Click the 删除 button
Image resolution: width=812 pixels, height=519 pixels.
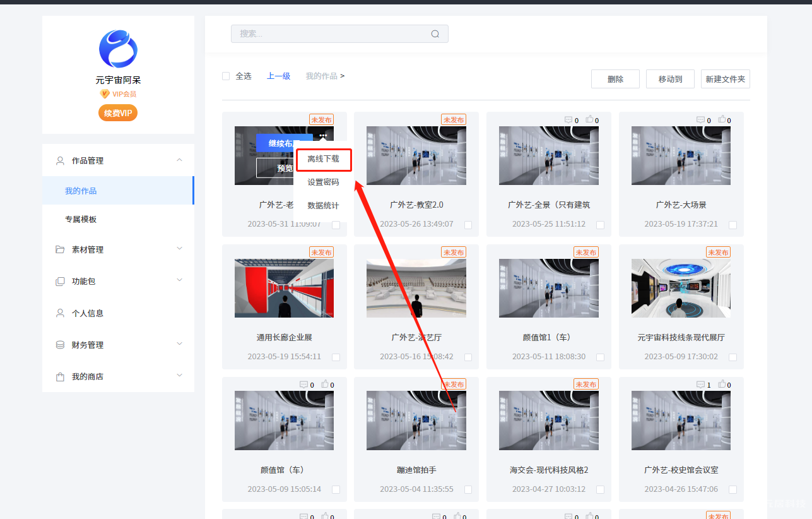[x=615, y=79]
